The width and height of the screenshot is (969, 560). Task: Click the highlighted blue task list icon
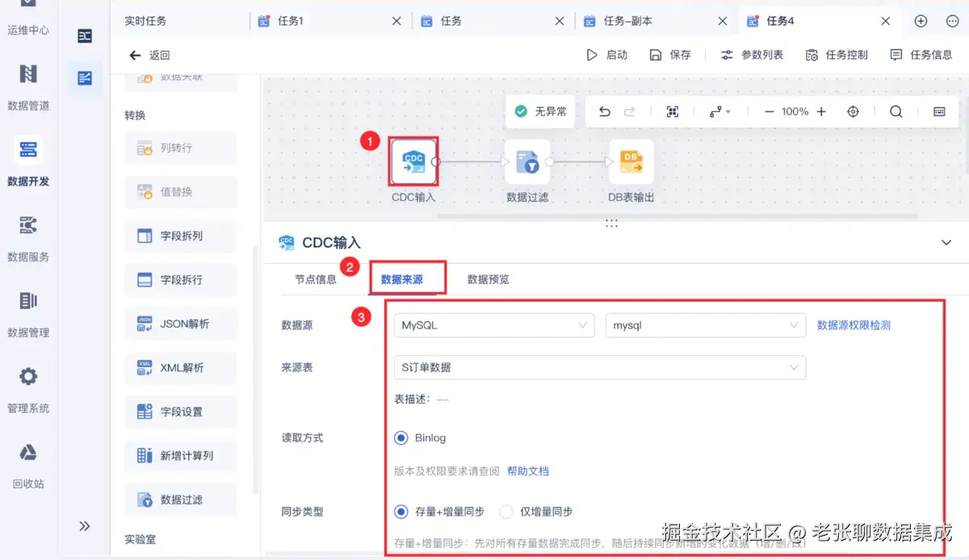[x=85, y=78]
